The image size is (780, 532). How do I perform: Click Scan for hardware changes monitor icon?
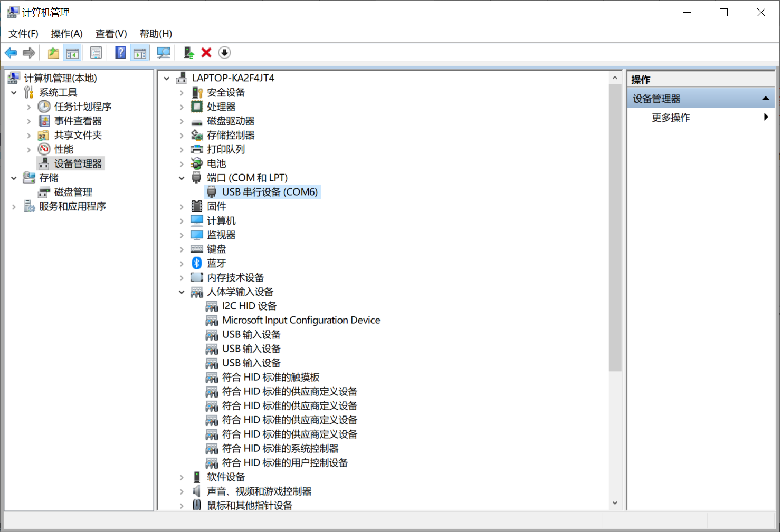164,53
